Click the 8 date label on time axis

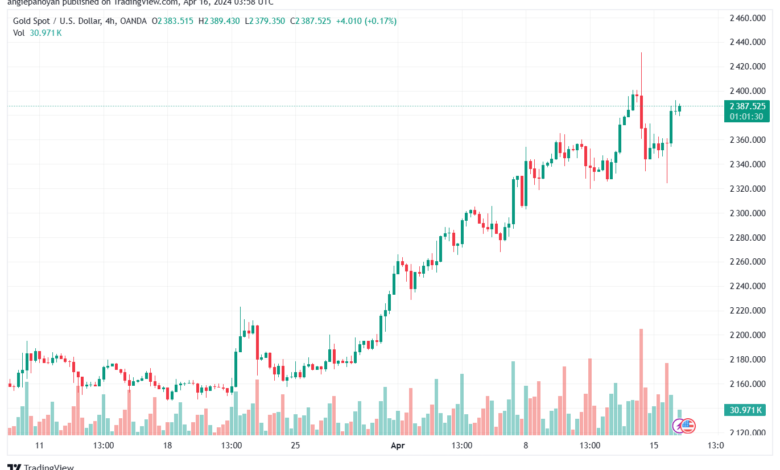(526, 445)
